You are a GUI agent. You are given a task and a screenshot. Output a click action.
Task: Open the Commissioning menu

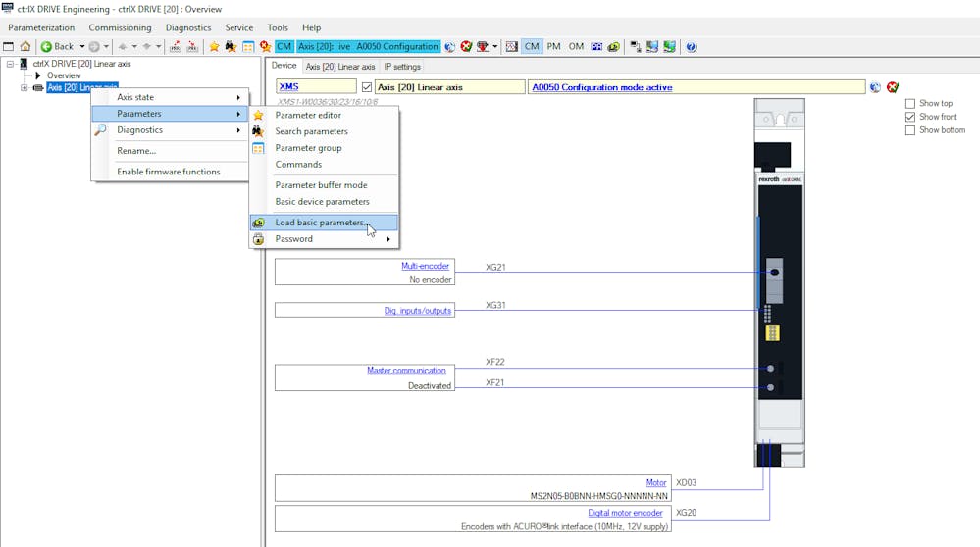tap(120, 27)
